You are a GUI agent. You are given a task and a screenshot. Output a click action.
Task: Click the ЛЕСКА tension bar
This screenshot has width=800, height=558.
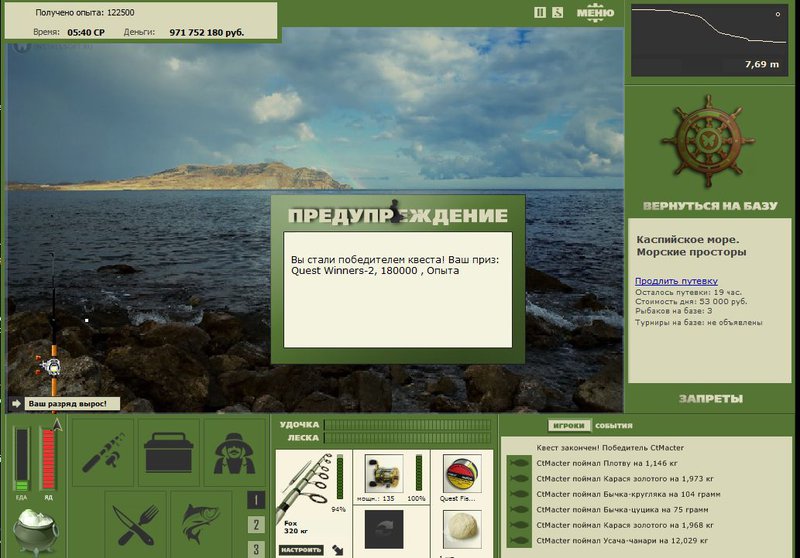(x=407, y=438)
